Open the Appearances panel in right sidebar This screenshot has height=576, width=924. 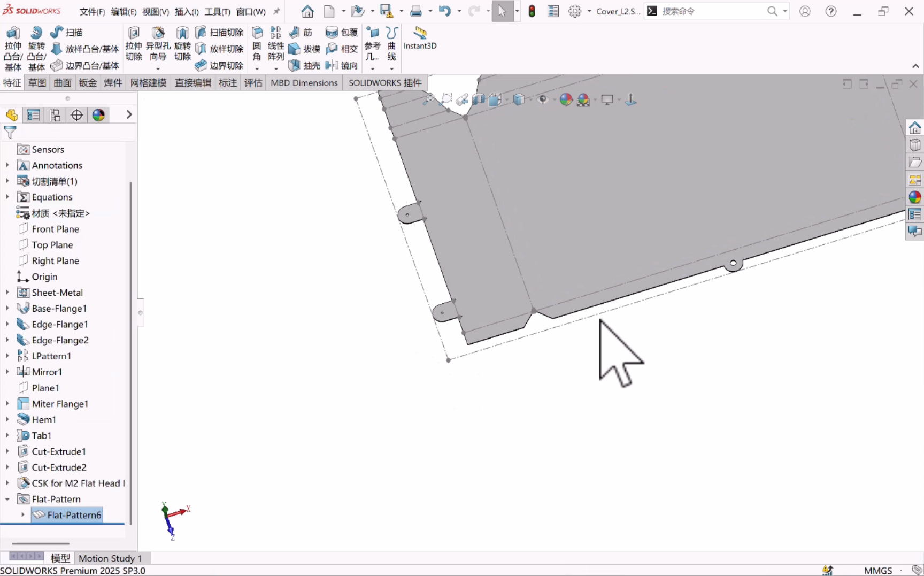[915, 197]
